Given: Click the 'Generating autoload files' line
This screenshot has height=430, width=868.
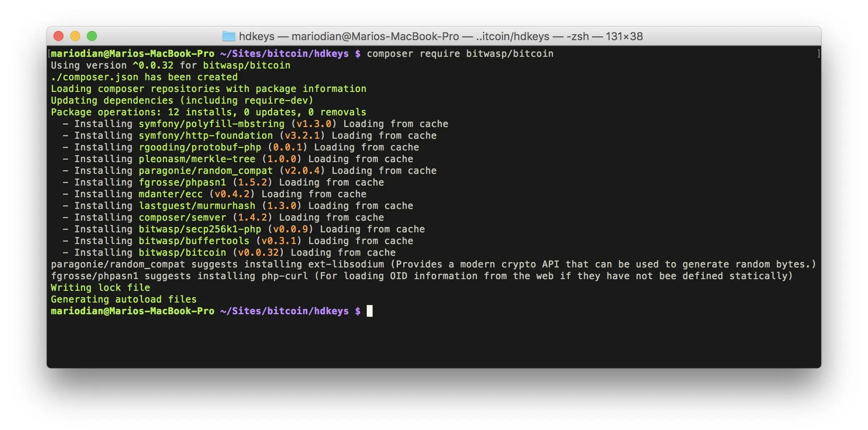Looking at the screenshot, I should coord(124,299).
